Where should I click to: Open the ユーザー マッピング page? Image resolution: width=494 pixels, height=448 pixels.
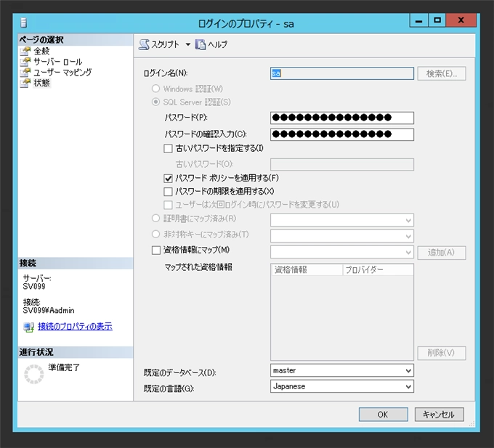[62, 73]
